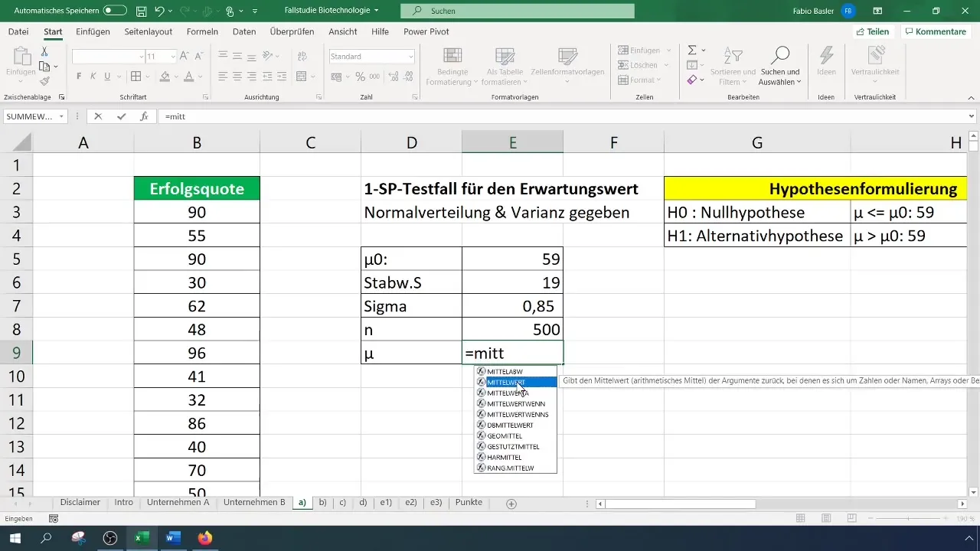Switch to sheet tab b)
Screen dimensions: 980x551
pyautogui.click(x=322, y=503)
